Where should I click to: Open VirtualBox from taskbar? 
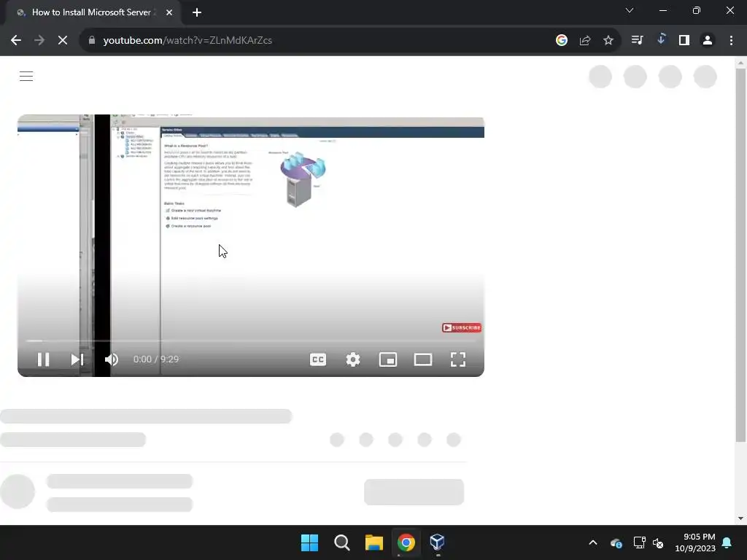coord(438,542)
